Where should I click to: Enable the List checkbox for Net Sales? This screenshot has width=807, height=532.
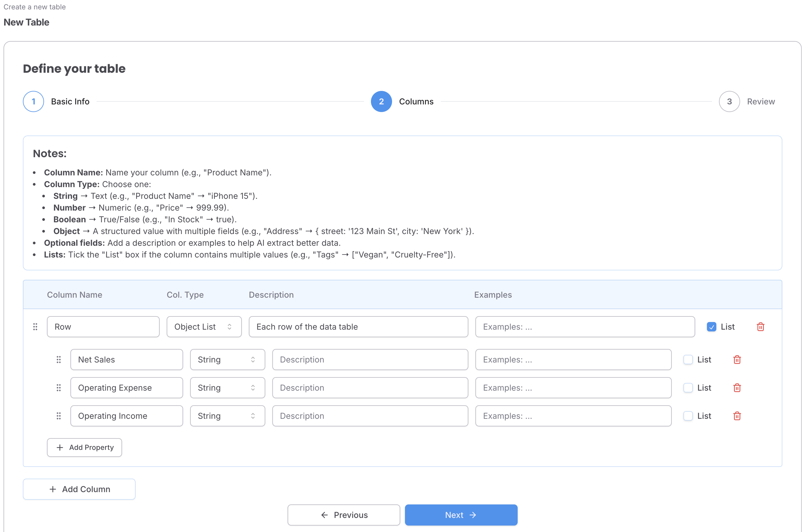pos(688,360)
